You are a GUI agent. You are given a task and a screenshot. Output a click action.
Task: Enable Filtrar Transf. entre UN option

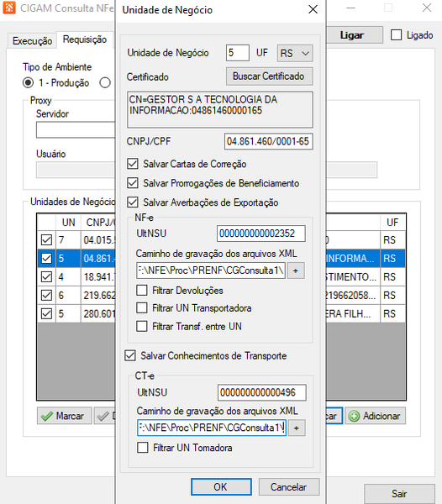tap(142, 326)
